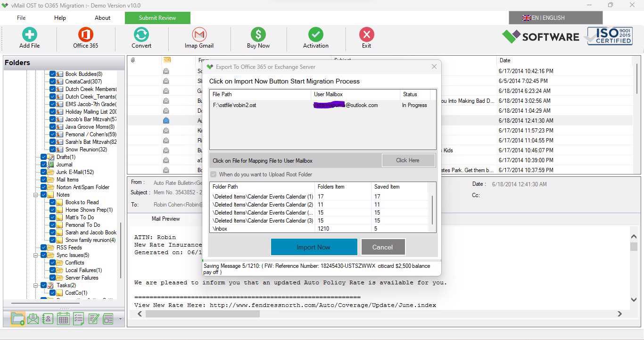Image resolution: width=644 pixels, height=340 pixels.
Task: Select envelope icon of 10:42:16 PM email
Action: tap(166, 71)
